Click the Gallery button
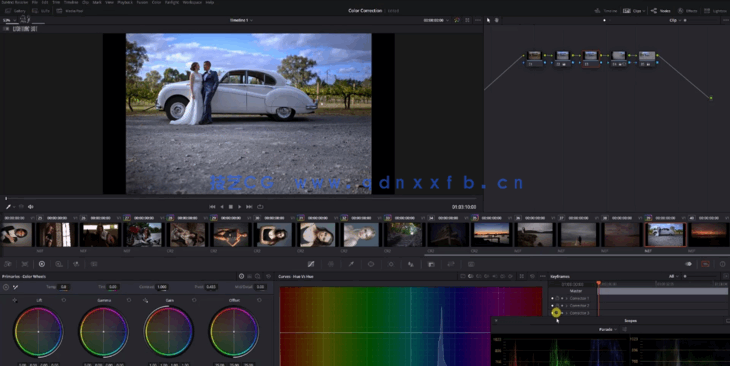This screenshot has height=366, width=730. 16,11
